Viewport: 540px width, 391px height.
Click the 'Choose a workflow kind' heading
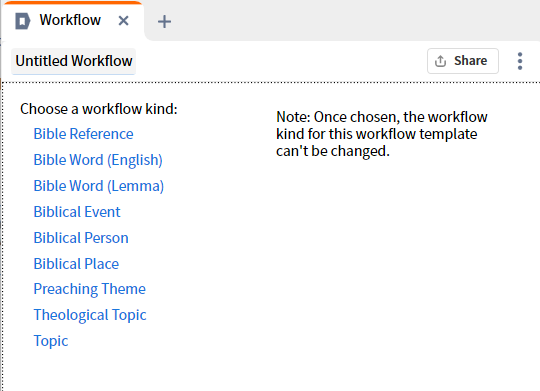[99, 109]
